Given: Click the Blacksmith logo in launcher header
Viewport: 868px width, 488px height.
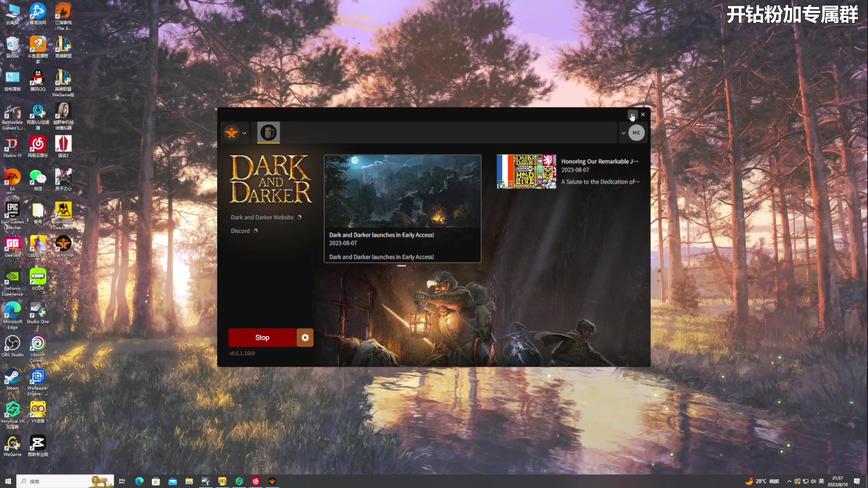Looking at the screenshot, I should [x=232, y=133].
